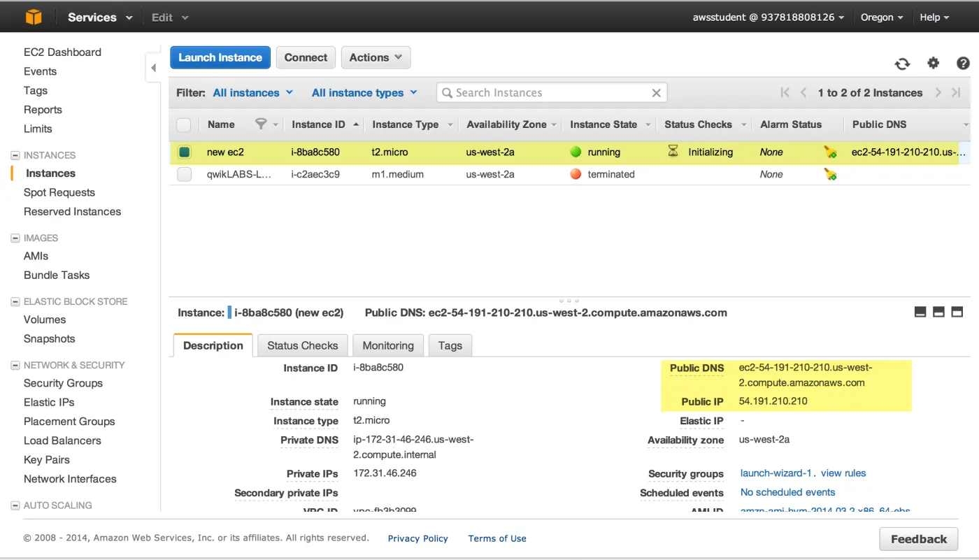
Task: Go to first page of instances
Action: [785, 92]
